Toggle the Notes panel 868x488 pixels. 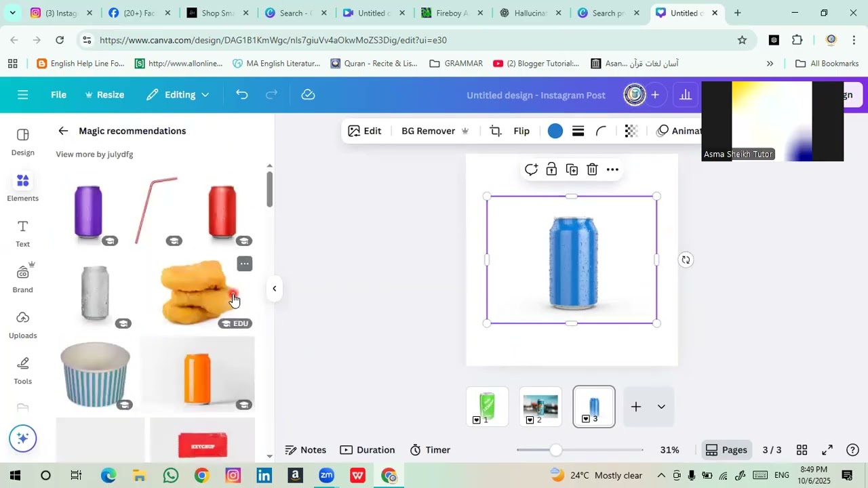[306, 450]
